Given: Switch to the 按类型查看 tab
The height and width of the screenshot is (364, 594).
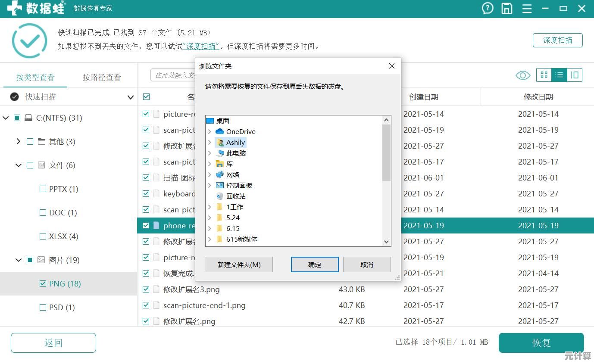Looking at the screenshot, I should click(x=35, y=77).
